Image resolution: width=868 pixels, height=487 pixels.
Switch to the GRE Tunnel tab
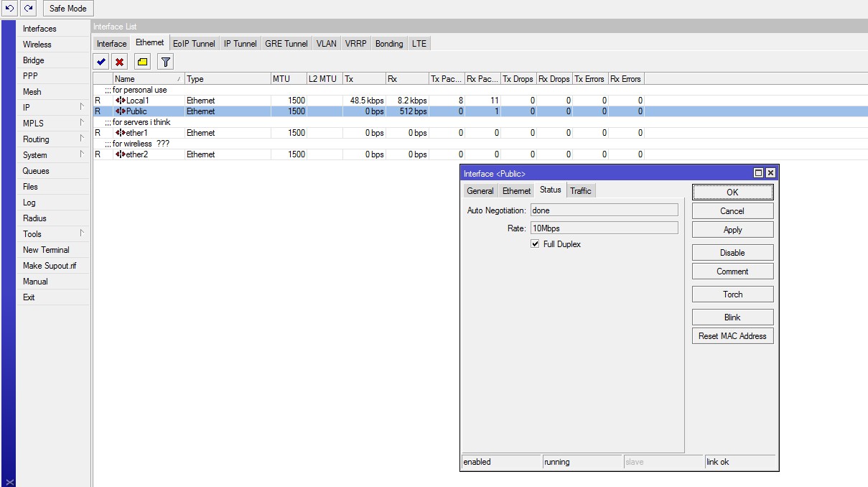(286, 44)
